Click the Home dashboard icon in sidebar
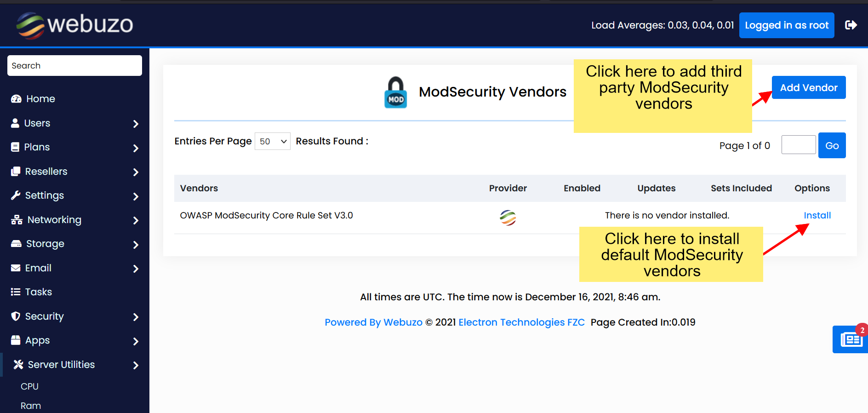Image resolution: width=868 pixels, height=413 pixels. pos(17,99)
